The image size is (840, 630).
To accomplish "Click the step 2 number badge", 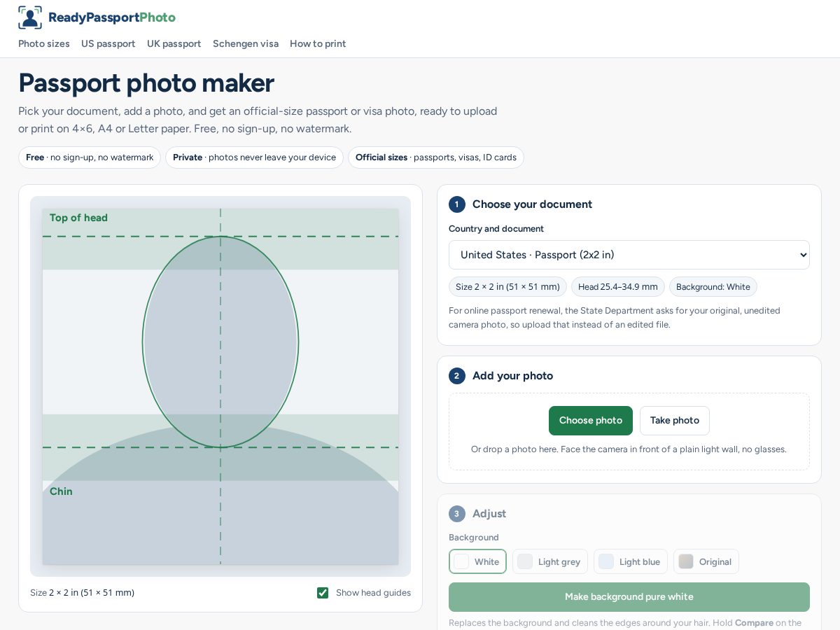I will (x=457, y=376).
